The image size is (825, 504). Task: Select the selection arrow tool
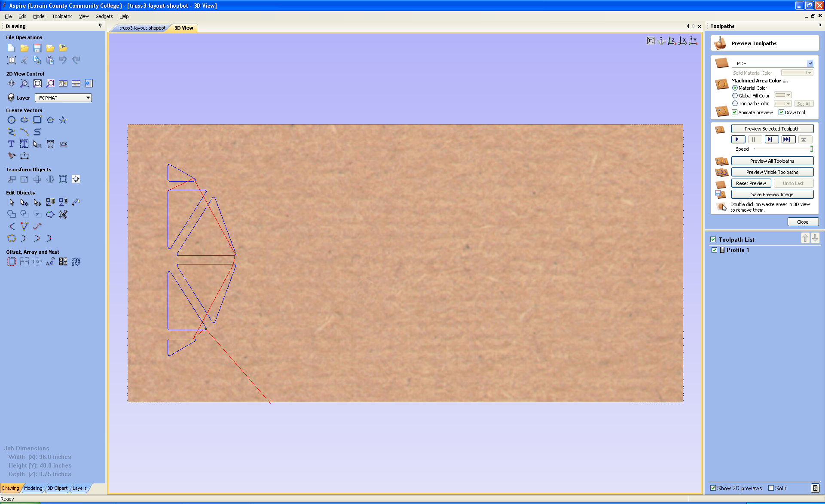click(x=12, y=202)
